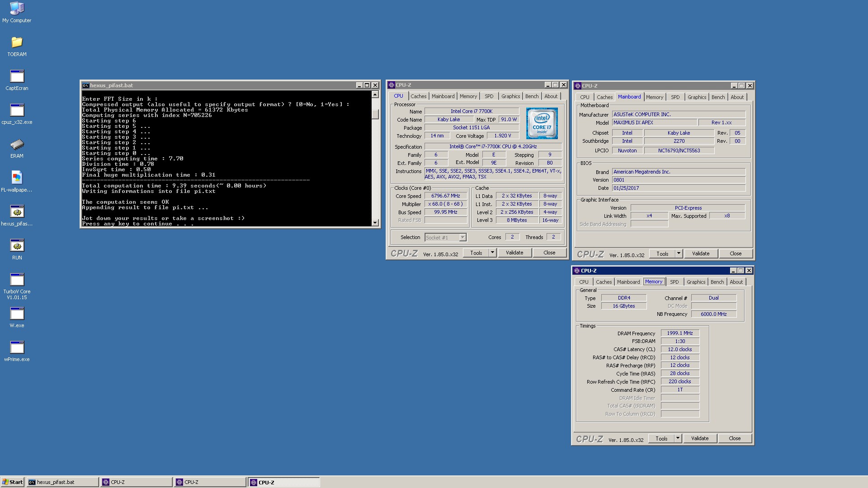Screen dimensions: 868x488
Task: Select the RUN desktop icon
Action: click(x=17, y=249)
